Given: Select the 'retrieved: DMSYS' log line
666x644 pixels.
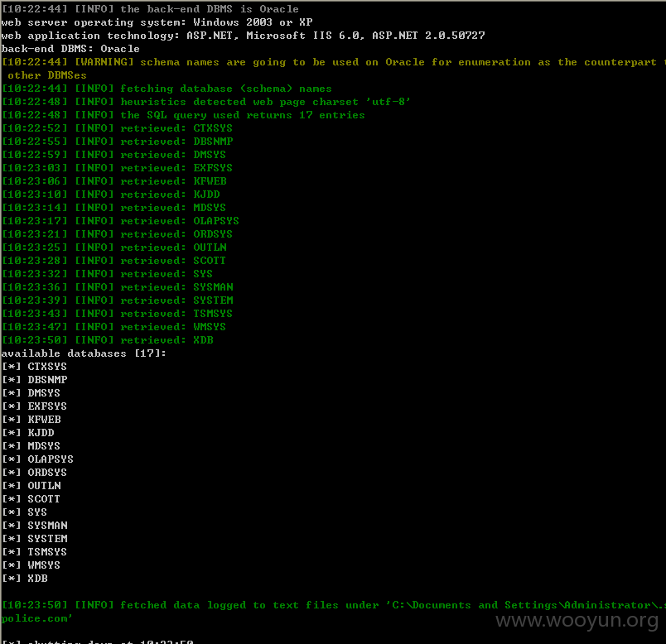Looking at the screenshot, I should pyautogui.click(x=113, y=155).
